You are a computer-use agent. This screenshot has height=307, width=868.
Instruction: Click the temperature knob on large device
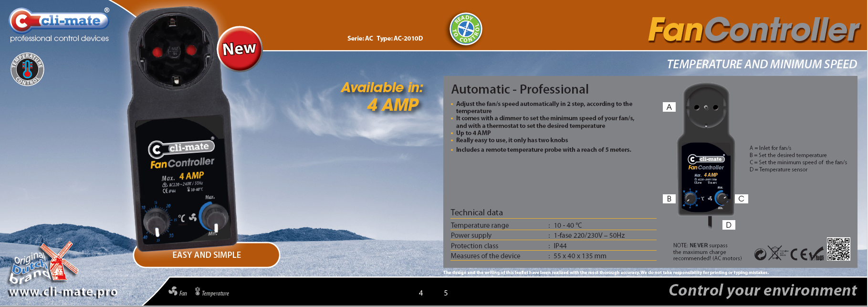click(x=156, y=222)
